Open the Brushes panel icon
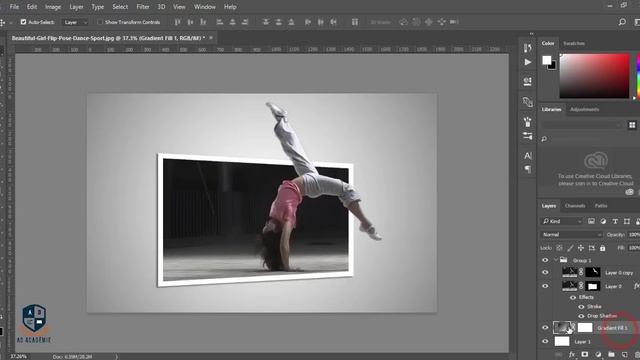 (527, 122)
